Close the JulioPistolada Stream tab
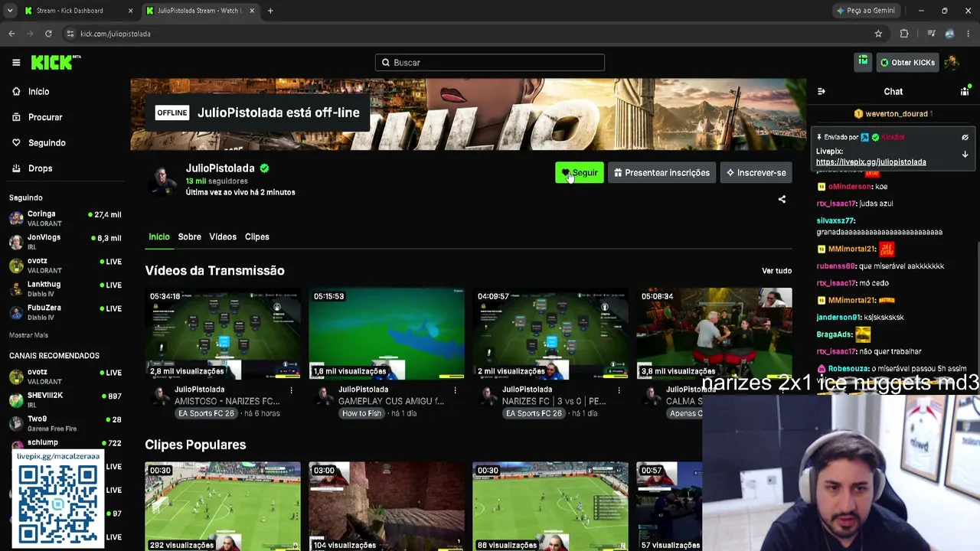980x551 pixels. pos(250,11)
